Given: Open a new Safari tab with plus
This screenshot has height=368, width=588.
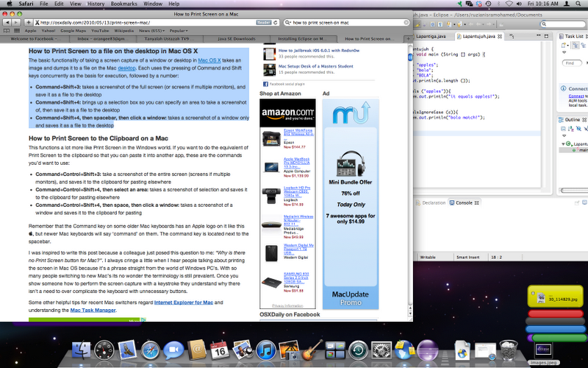Looking at the screenshot, I should [x=409, y=39].
